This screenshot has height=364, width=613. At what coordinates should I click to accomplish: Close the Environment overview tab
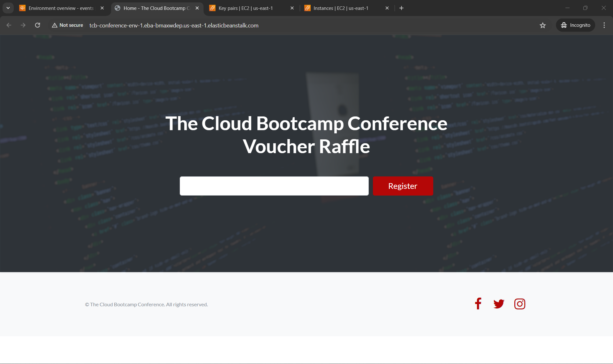[x=102, y=8]
